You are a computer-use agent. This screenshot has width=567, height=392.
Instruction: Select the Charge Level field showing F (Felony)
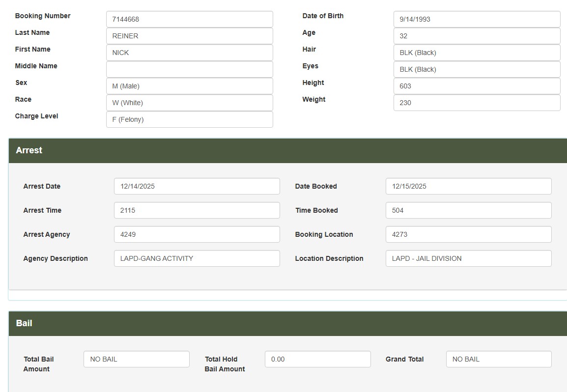click(190, 119)
